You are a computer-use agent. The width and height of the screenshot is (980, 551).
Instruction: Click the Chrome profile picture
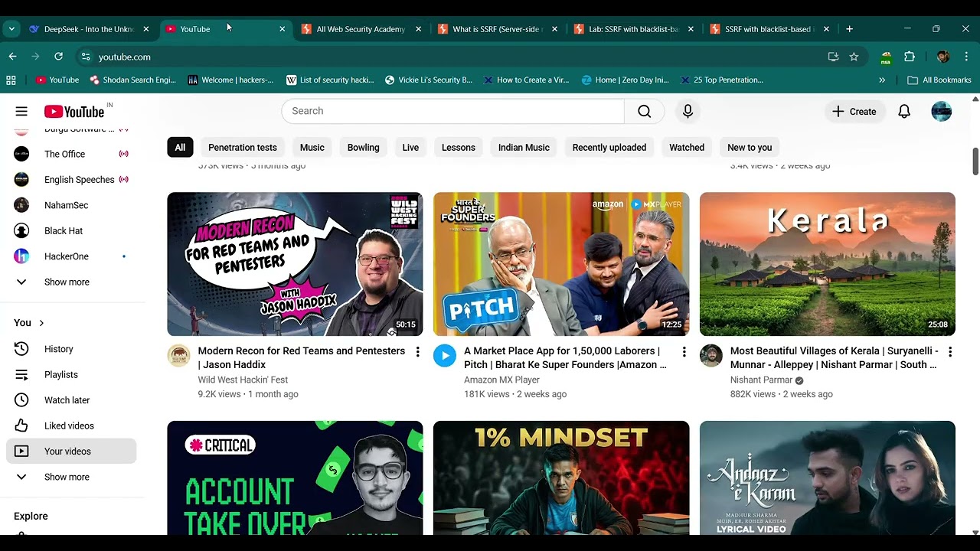pos(943,57)
